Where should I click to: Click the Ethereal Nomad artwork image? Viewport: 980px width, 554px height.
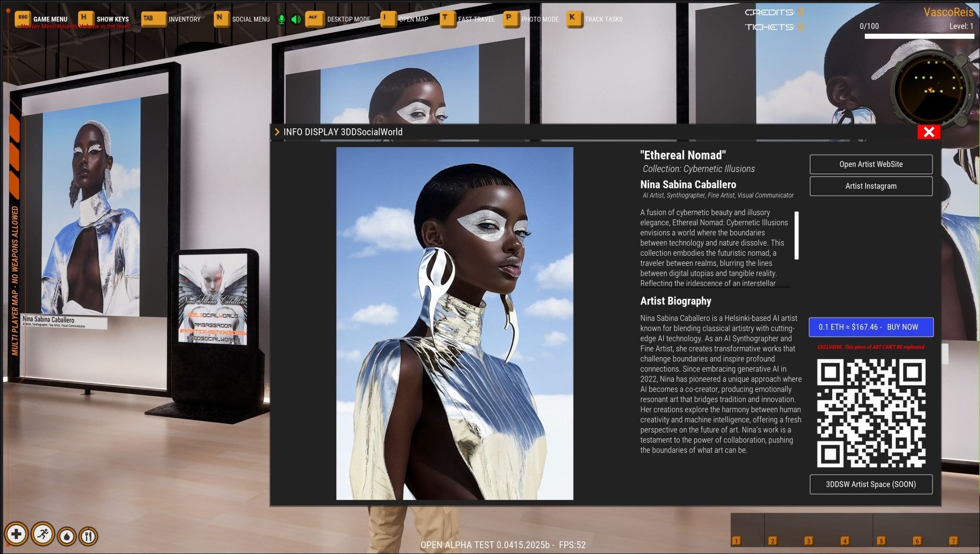pyautogui.click(x=454, y=323)
